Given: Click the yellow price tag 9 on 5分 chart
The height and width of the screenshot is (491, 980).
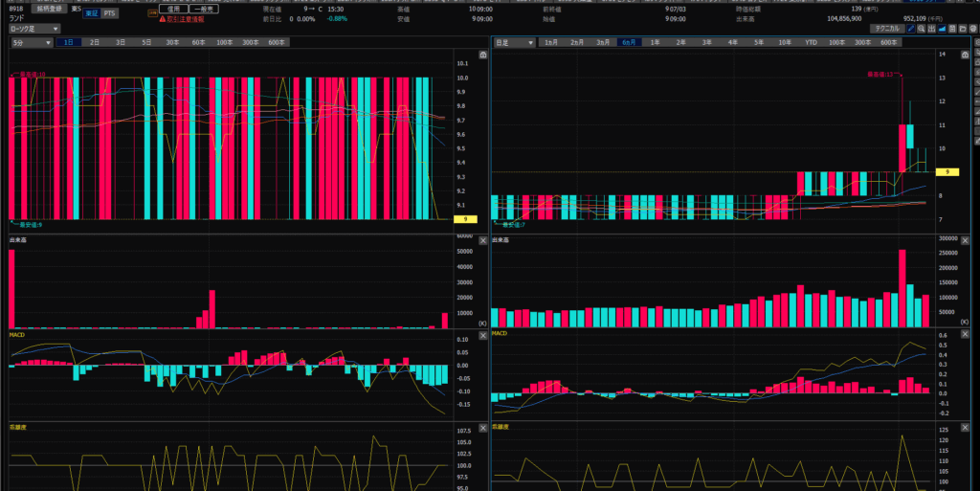Looking at the screenshot, I should [465, 219].
